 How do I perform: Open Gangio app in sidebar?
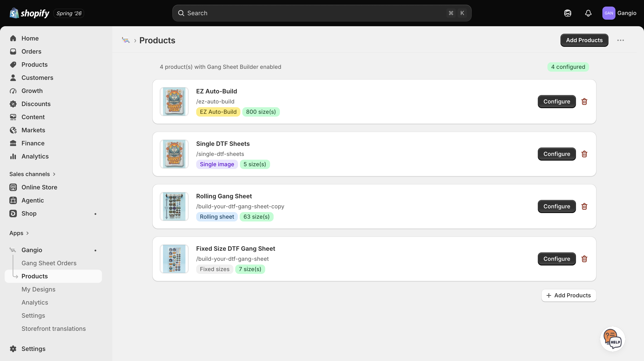32,250
